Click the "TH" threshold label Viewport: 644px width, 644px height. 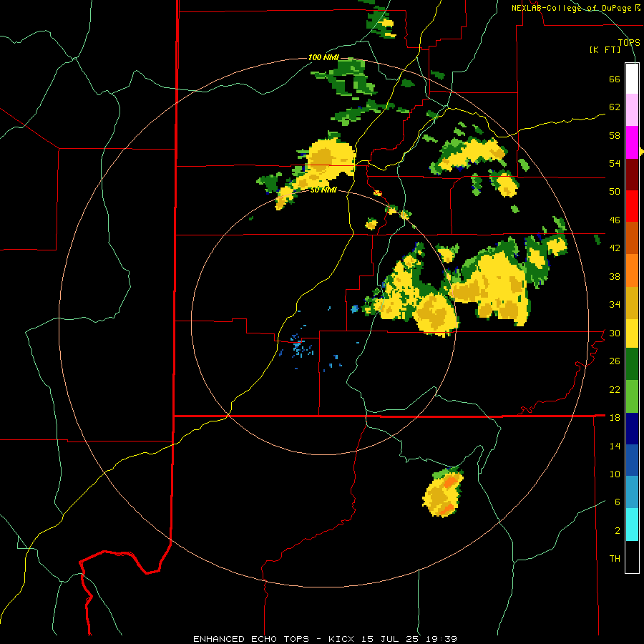615,558
